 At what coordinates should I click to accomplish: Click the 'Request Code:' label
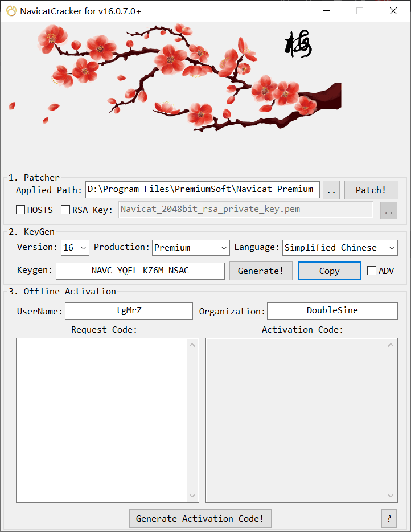[x=104, y=329]
